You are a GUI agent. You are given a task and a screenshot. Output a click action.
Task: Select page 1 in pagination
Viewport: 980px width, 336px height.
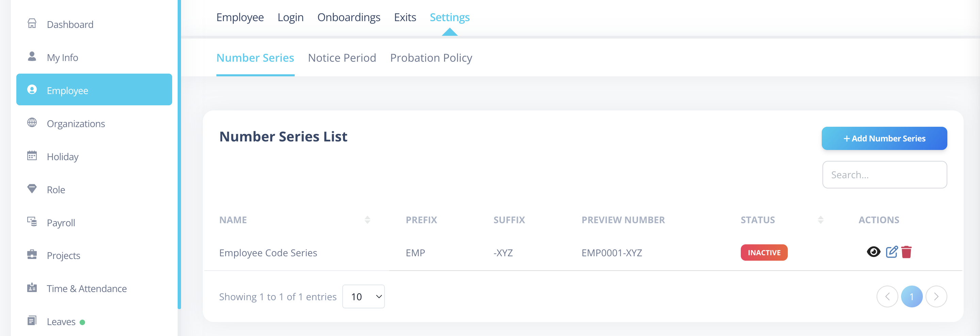pyautogui.click(x=912, y=296)
